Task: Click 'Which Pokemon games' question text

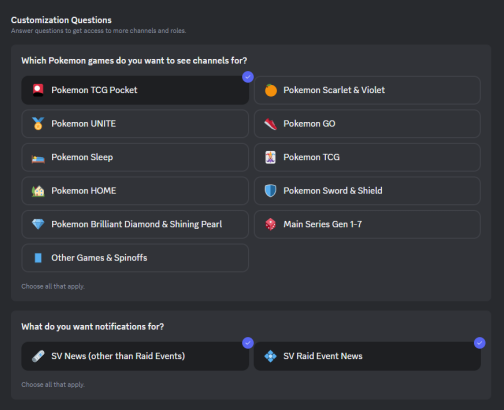Action: coord(134,61)
